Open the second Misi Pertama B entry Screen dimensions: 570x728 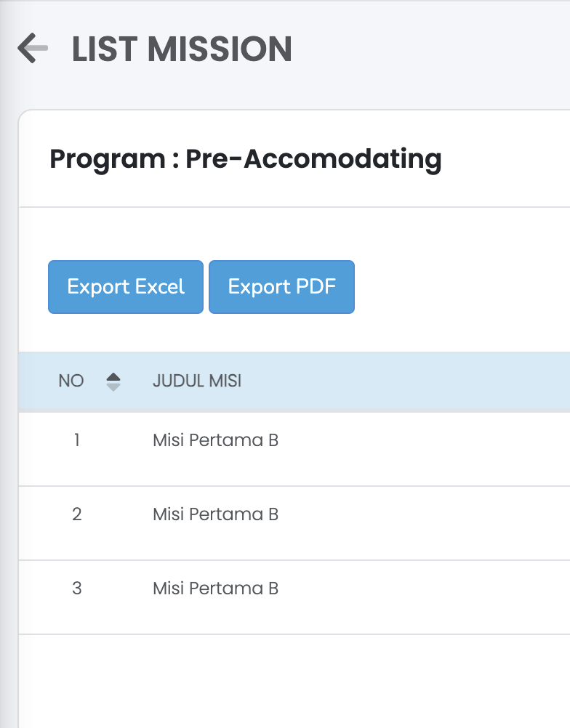215,514
